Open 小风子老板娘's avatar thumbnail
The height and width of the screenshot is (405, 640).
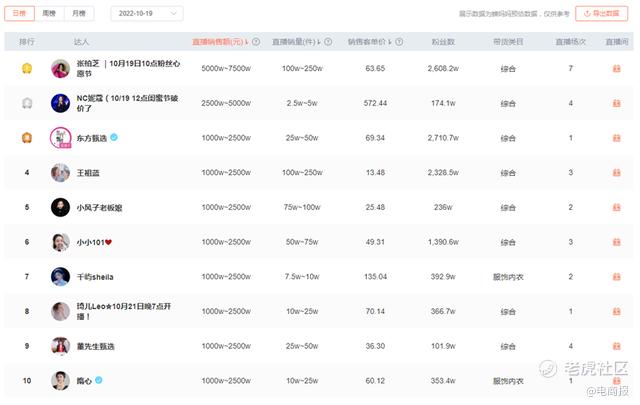pyautogui.click(x=60, y=208)
